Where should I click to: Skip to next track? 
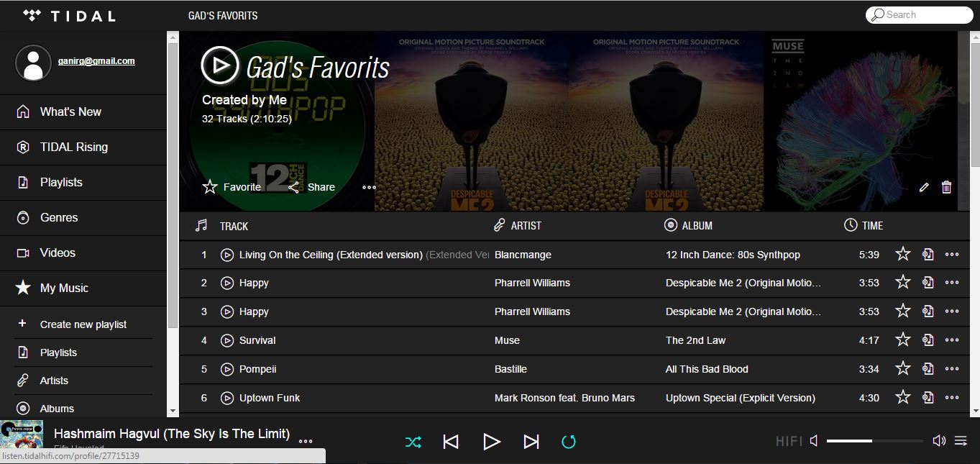531,442
